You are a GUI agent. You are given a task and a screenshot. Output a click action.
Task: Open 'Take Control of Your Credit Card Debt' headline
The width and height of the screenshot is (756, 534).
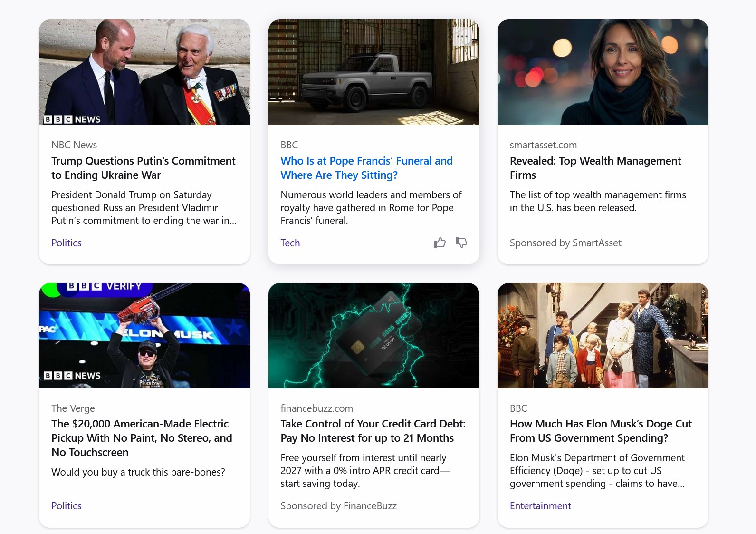coord(373,431)
